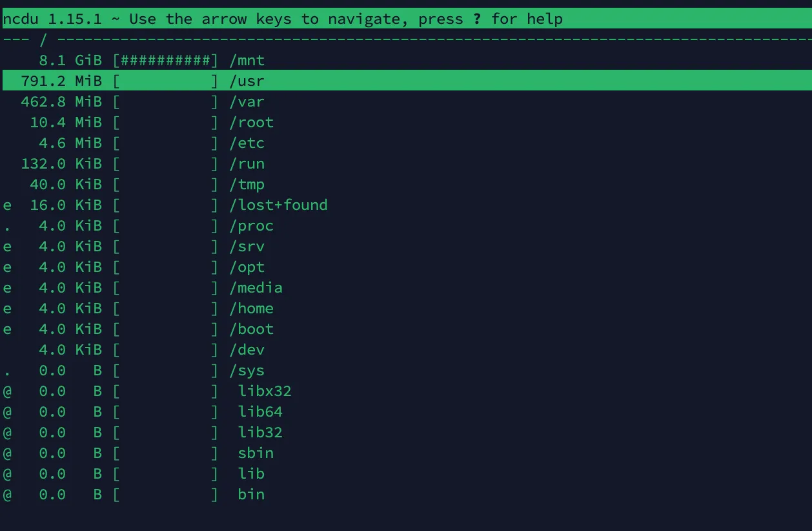Select the /etc directory entry
Viewport: 812px width, 531px height.
pos(247,143)
